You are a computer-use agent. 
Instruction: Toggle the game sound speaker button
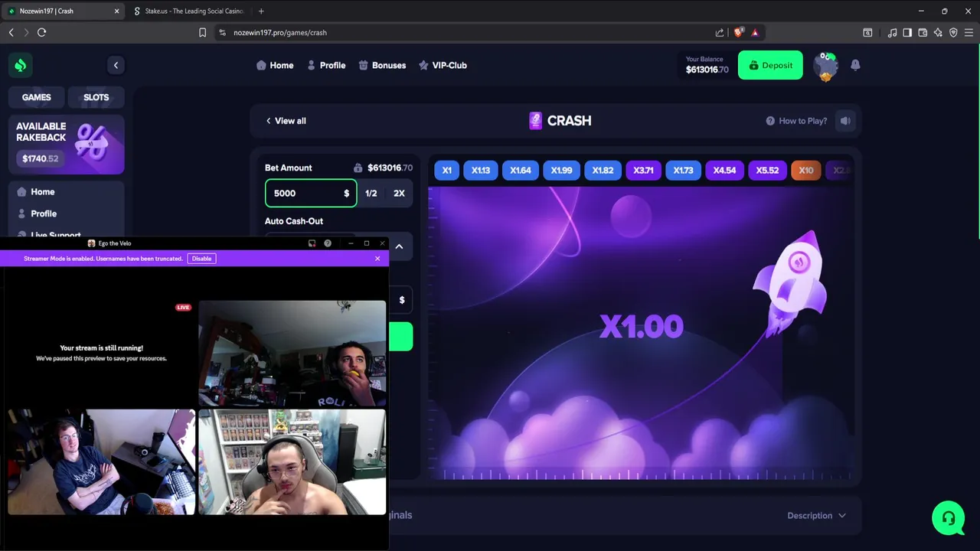point(845,121)
